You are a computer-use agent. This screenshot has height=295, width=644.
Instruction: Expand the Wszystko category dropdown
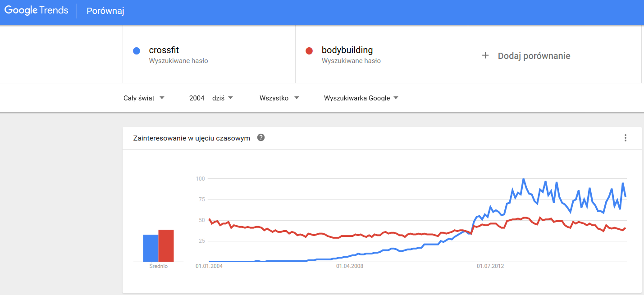coord(279,98)
